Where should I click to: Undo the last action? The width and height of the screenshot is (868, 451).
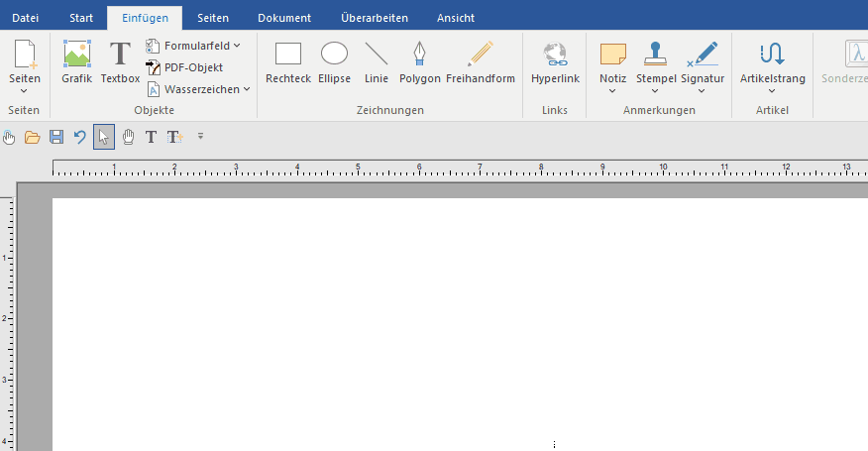point(79,137)
